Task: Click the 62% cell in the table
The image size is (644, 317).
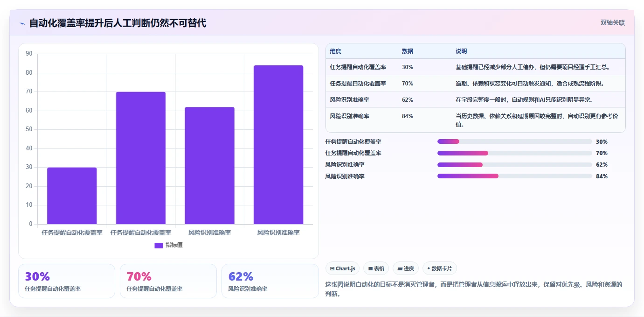Action: 407,100
